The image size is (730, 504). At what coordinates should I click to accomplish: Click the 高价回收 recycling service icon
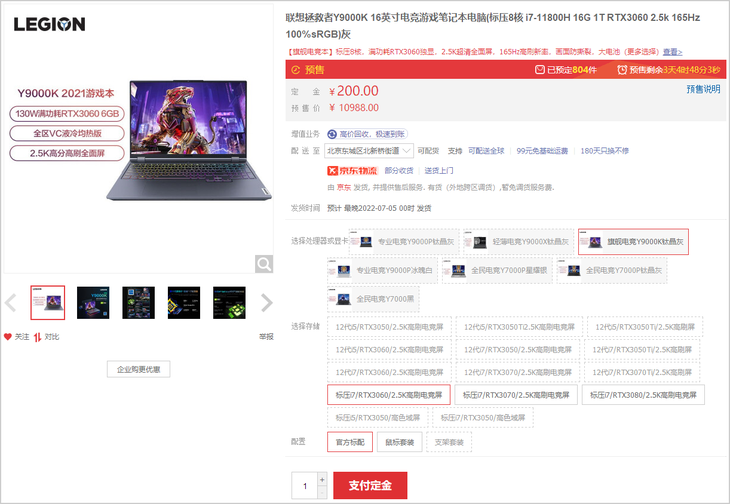[332, 134]
